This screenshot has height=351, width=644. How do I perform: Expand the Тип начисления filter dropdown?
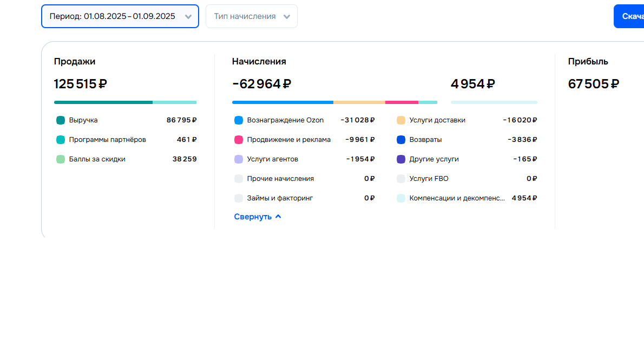tap(251, 16)
